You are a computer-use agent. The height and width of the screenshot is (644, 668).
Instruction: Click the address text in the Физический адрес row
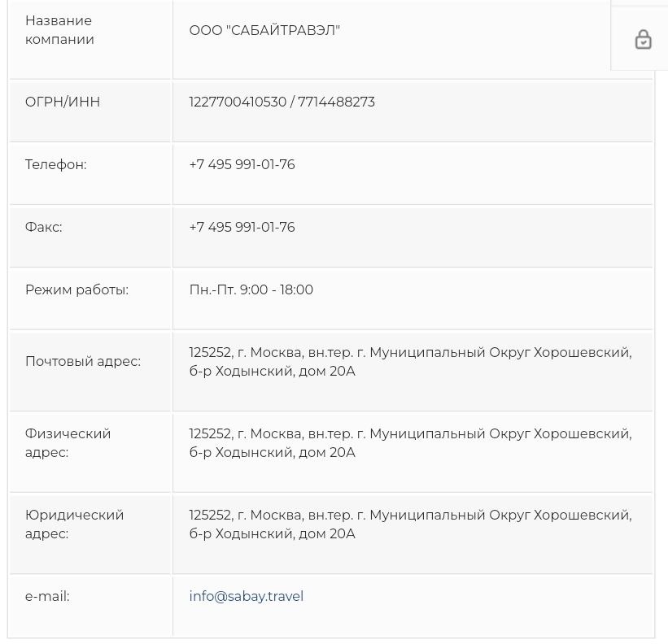(409, 443)
